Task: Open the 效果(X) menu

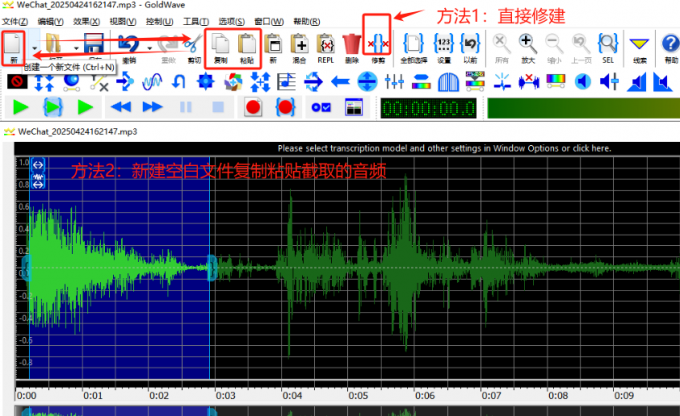Action: (86, 21)
